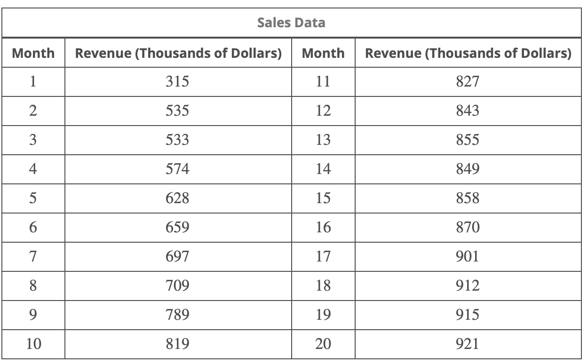Select the cell containing 855
The height and width of the screenshot is (364, 588).
[x=468, y=140]
